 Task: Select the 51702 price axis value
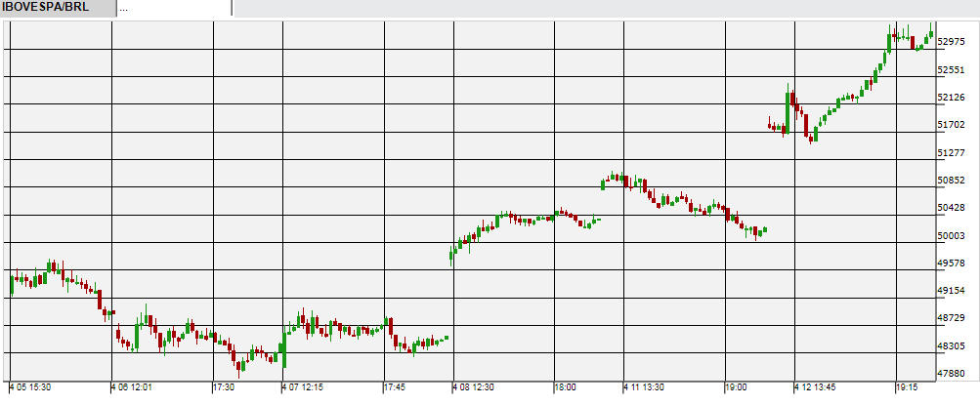coord(954,125)
